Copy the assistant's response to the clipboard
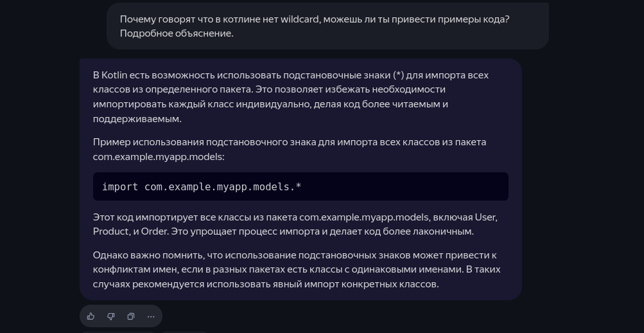This screenshot has height=333, width=644. coord(130,316)
